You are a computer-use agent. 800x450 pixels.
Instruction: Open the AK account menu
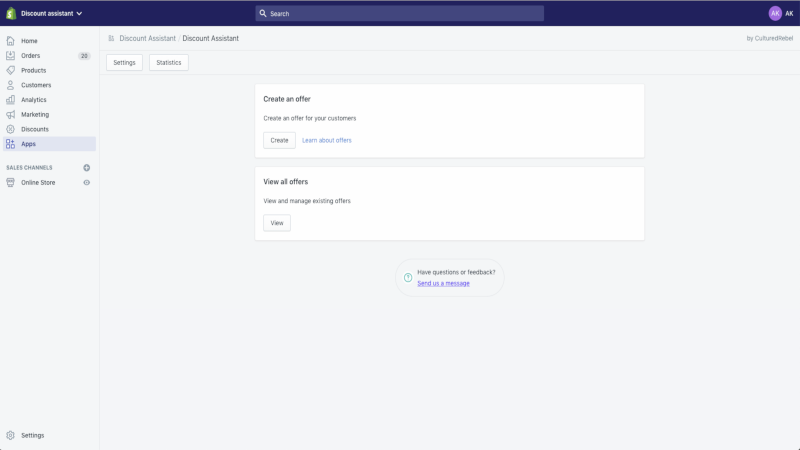[x=781, y=14]
